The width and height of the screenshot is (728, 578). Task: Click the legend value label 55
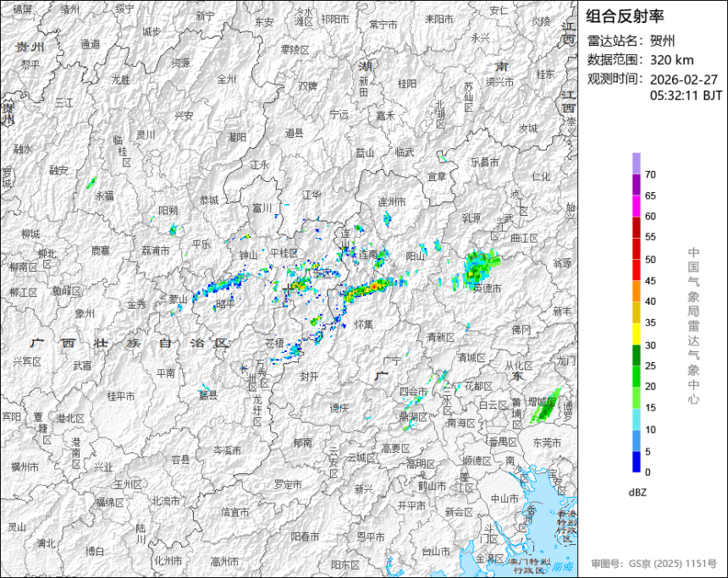point(650,237)
